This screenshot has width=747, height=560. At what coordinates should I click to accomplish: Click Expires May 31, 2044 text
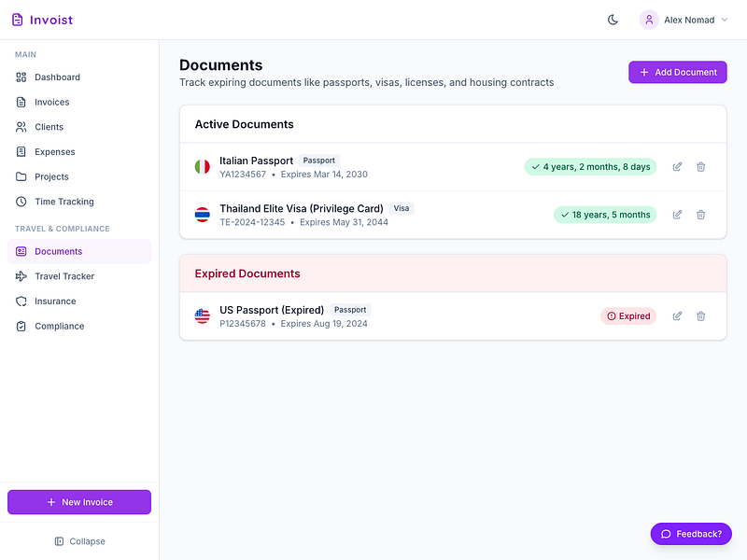344,222
